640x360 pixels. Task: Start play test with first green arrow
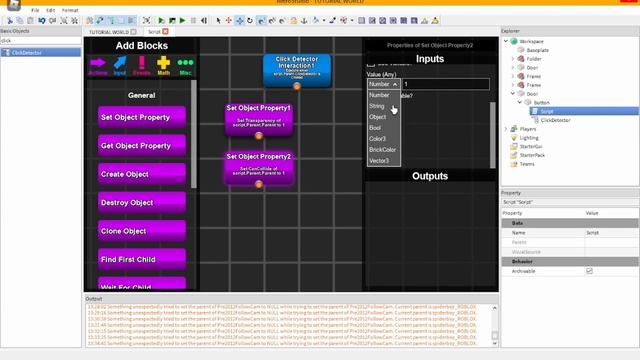[162, 20]
